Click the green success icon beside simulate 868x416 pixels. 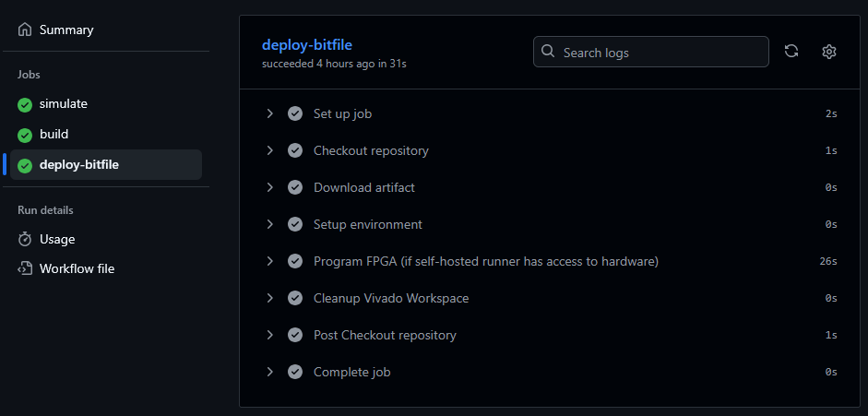(25, 104)
